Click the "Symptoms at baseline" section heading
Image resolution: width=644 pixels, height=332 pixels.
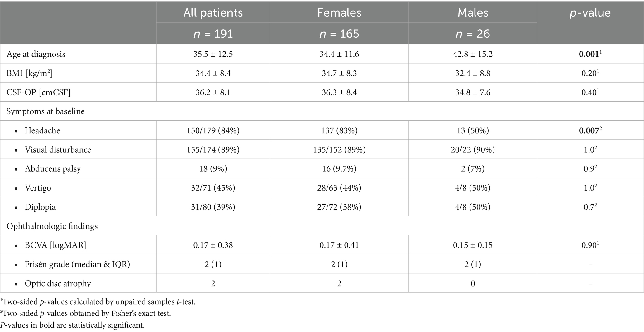pyautogui.click(x=45, y=111)
